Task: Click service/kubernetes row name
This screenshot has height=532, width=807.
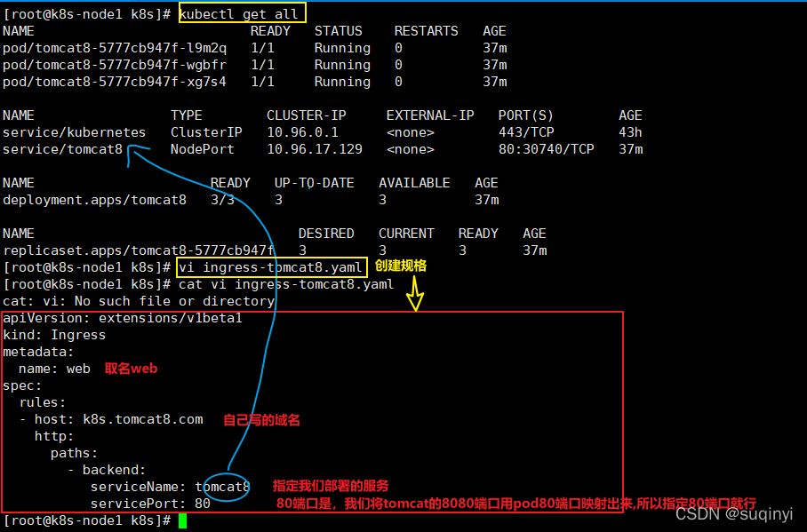Action: coord(74,132)
